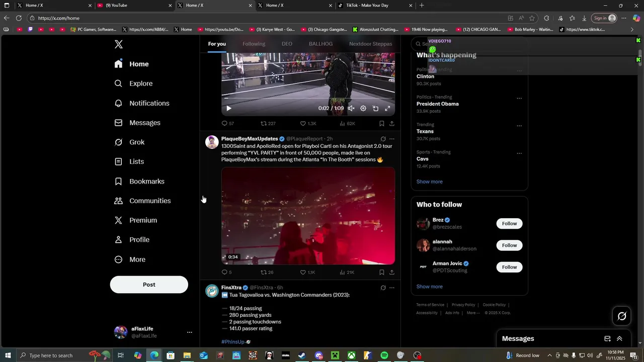Open Premium from the sidebar
The height and width of the screenshot is (362, 644).
click(136, 220)
